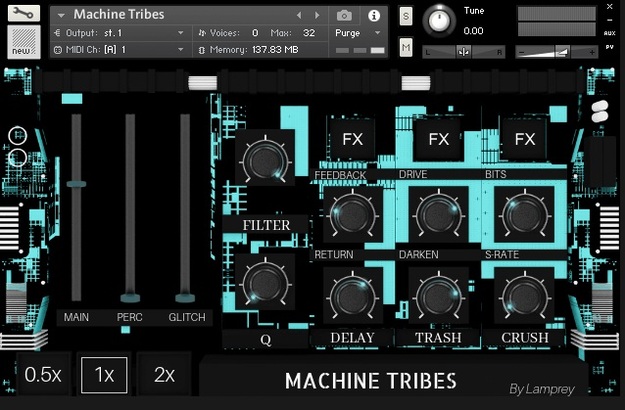Click the CRUSH section label
625x410 pixels.
click(525, 338)
